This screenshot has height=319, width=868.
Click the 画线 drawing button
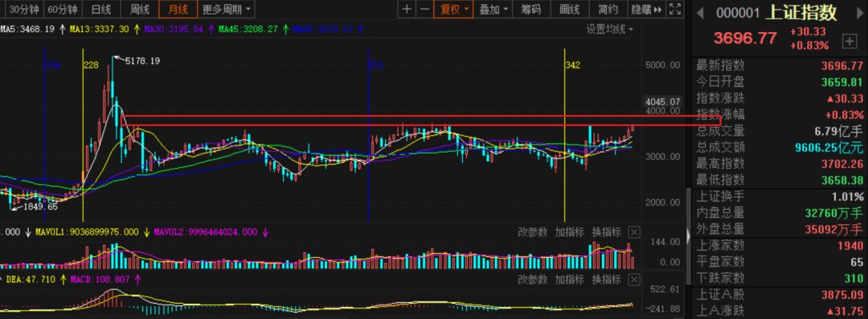(570, 9)
